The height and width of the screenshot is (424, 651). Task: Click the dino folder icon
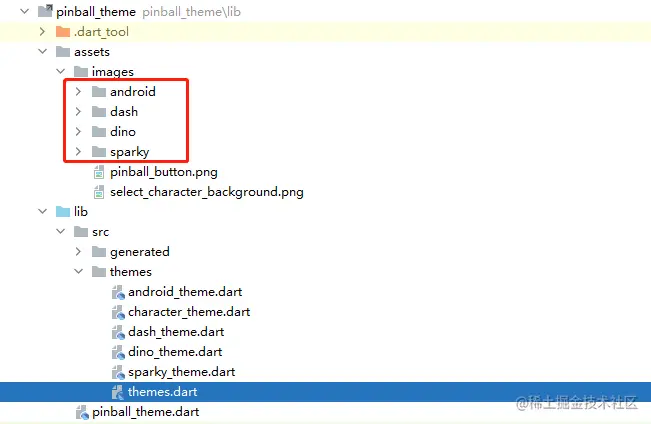tap(99, 131)
